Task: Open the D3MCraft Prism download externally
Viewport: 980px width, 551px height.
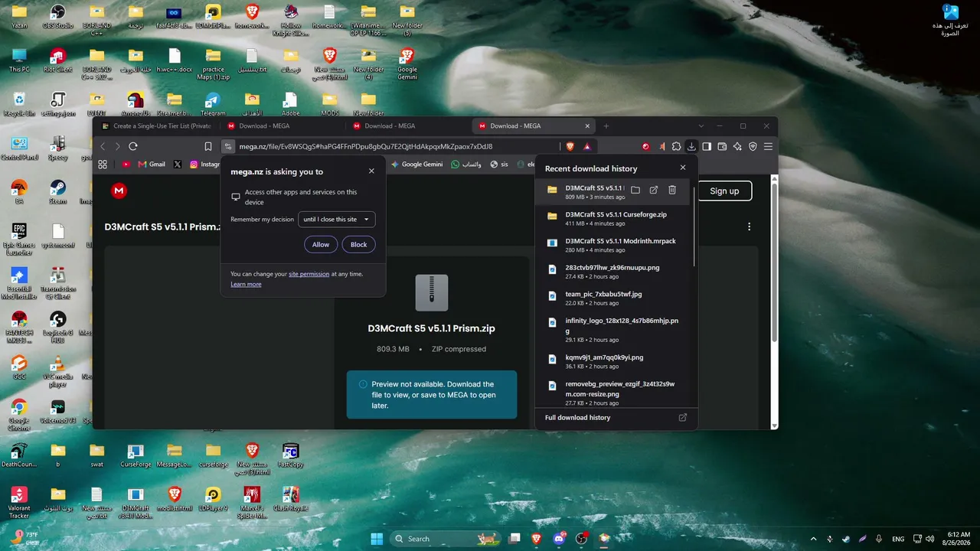Action: [654, 190]
